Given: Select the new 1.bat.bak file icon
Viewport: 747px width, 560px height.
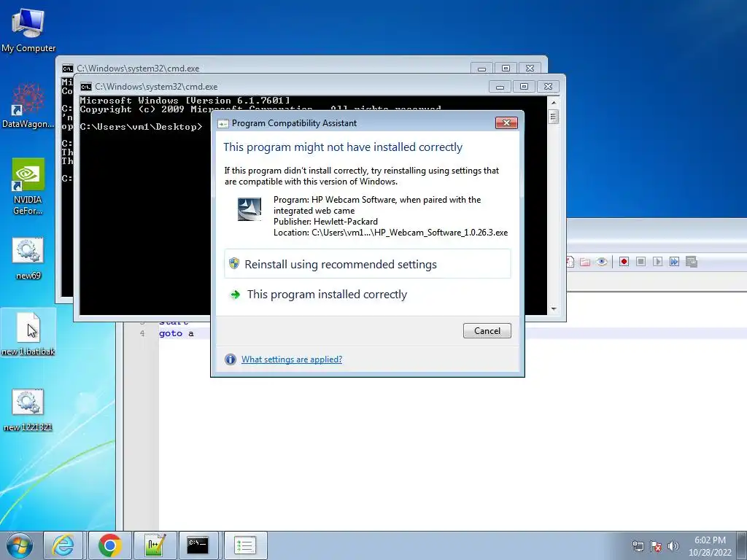Looking at the screenshot, I should click(x=28, y=333).
